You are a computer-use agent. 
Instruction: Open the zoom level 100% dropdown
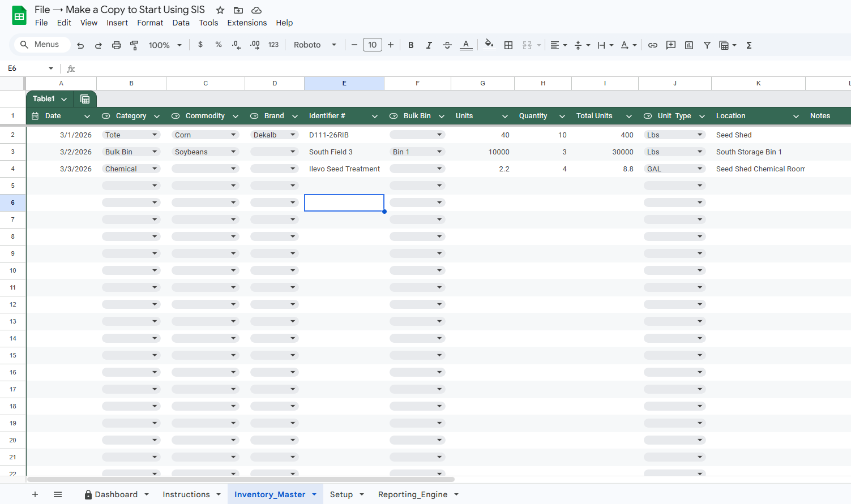click(165, 45)
